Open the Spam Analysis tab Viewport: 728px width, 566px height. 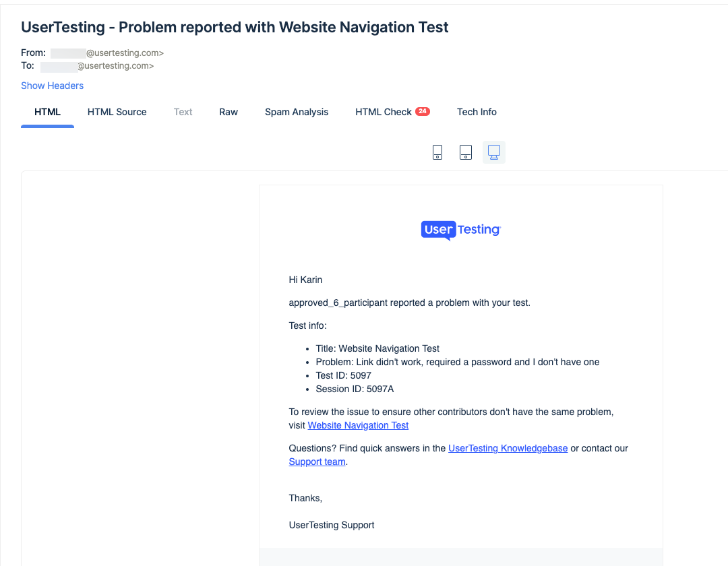click(297, 112)
